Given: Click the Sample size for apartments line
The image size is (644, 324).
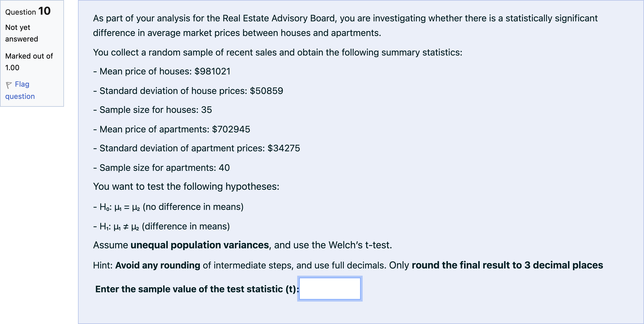Looking at the screenshot, I should point(161,168).
